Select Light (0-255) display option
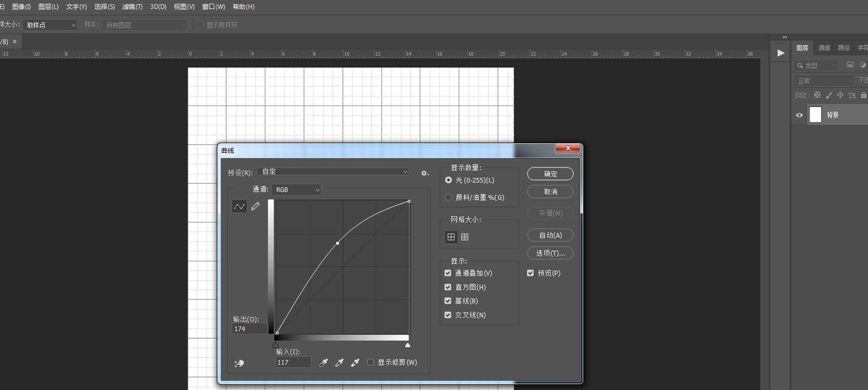Screen dimensions: 868x390 tap(449, 180)
